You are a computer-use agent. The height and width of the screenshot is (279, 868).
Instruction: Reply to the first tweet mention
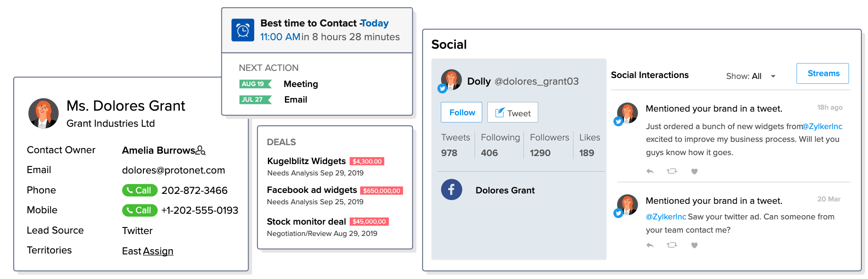(x=650, y=171)
